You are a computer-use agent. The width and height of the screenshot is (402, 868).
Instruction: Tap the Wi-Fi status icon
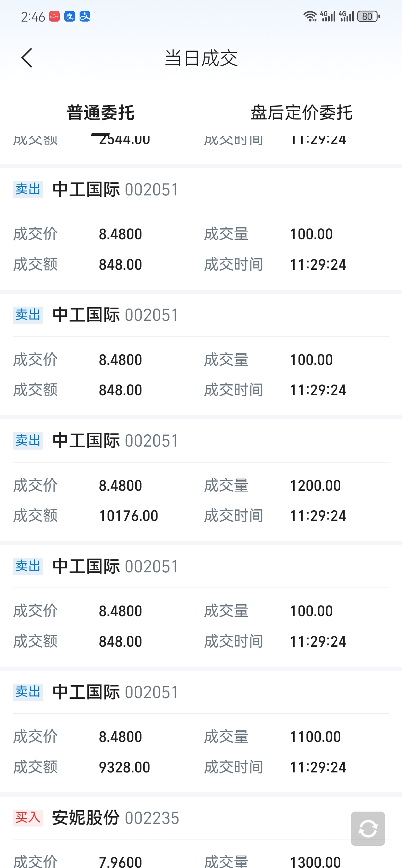(310, 17)
